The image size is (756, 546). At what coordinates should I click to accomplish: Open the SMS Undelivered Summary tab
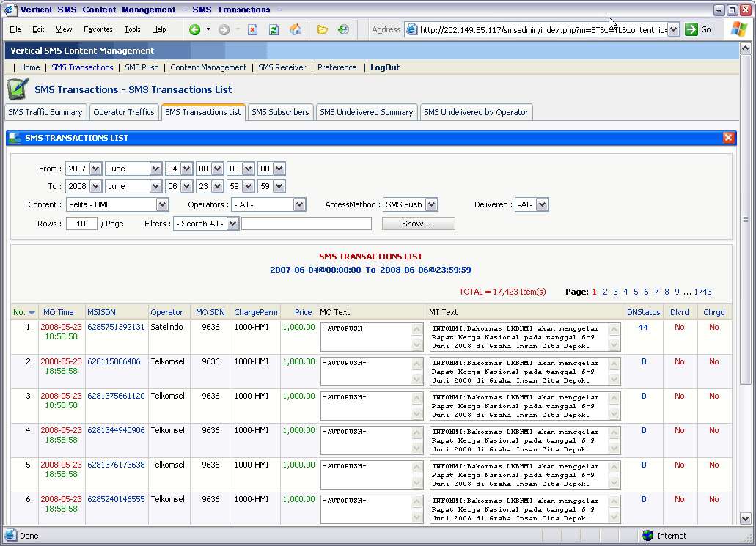pos(366,112)
